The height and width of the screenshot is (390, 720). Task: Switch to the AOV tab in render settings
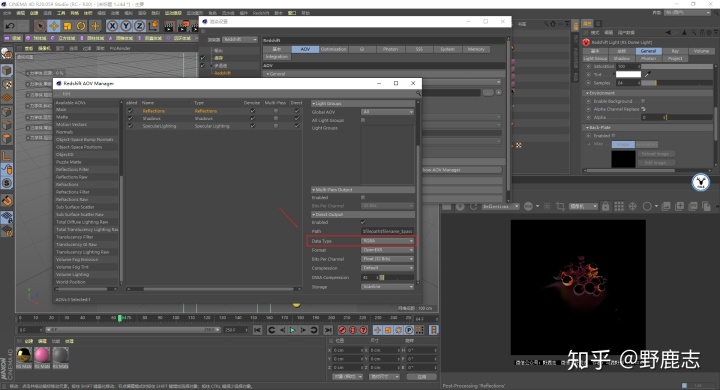pos(305,49)
